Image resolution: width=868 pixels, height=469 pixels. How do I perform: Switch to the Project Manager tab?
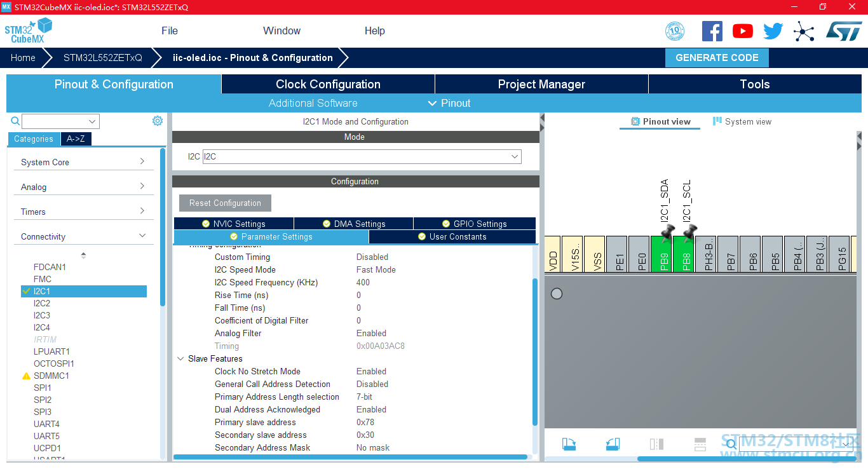[x=541, y=84]
